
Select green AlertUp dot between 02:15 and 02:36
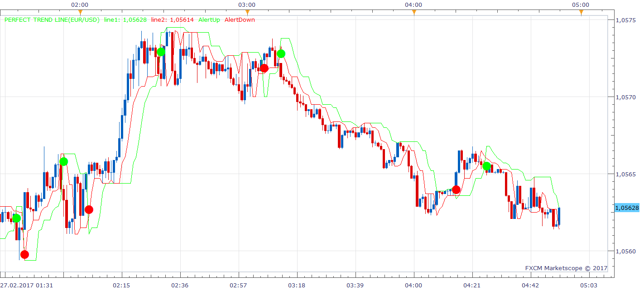161,52
